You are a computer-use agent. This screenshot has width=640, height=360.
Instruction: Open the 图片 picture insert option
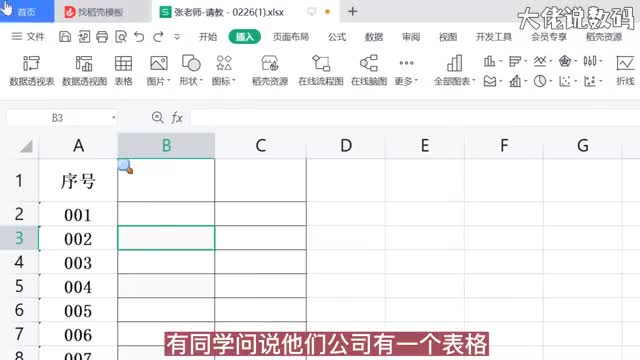[158, 70]
